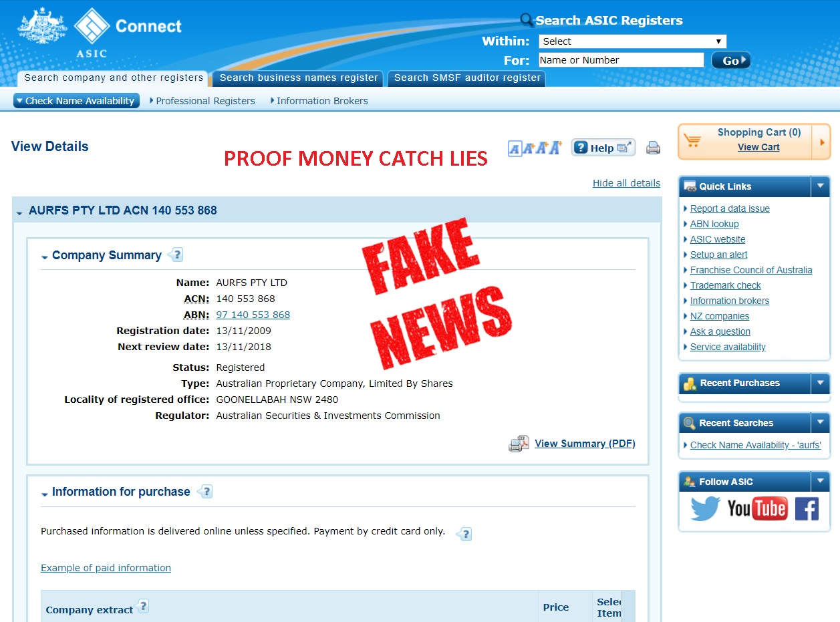The height and width of the screenshot is (622, 840).
Task: Open the Trademark check link
Action: (x=726, y=285)
